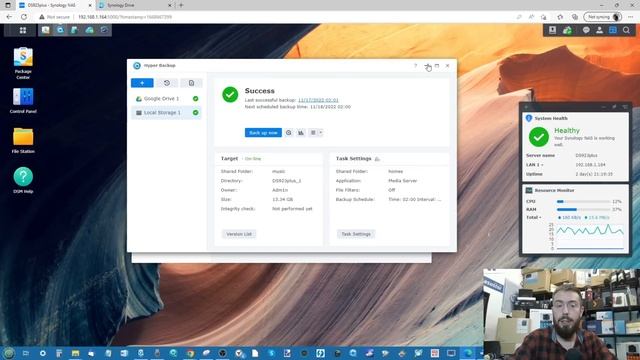Image resolution: width=640 pixels, height=360 pixels.
Task: Toggle the DSM widgets panel icon
Action: click(613, 30)
